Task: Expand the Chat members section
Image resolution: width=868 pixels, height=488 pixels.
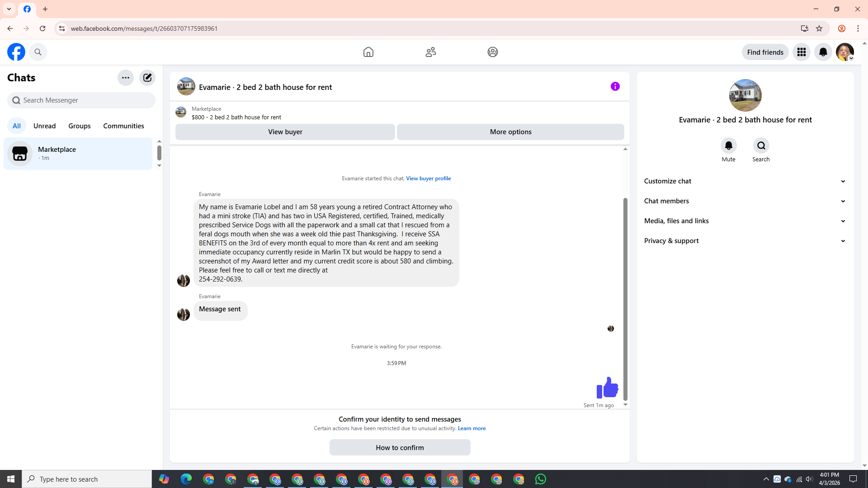Action: pos(745,201)
